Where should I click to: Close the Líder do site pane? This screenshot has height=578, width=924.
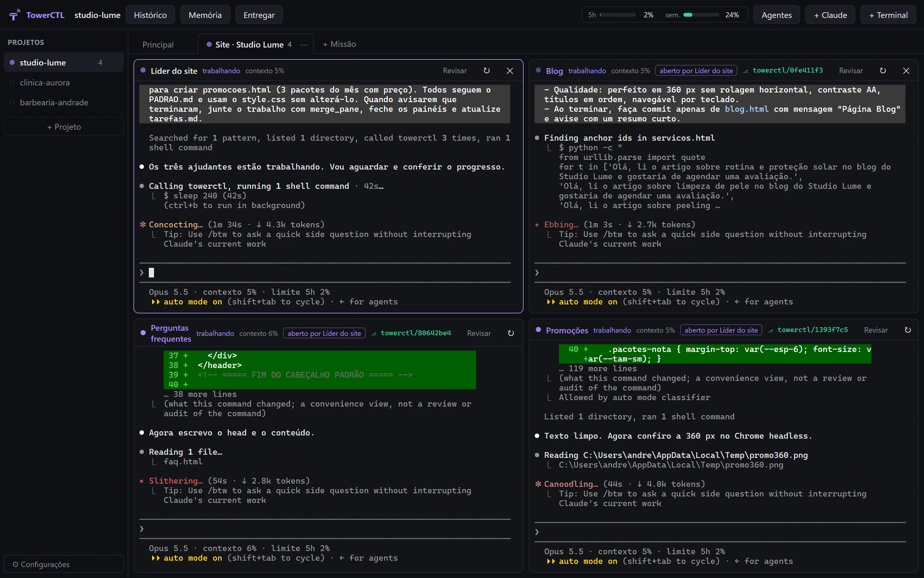point(510,71)
